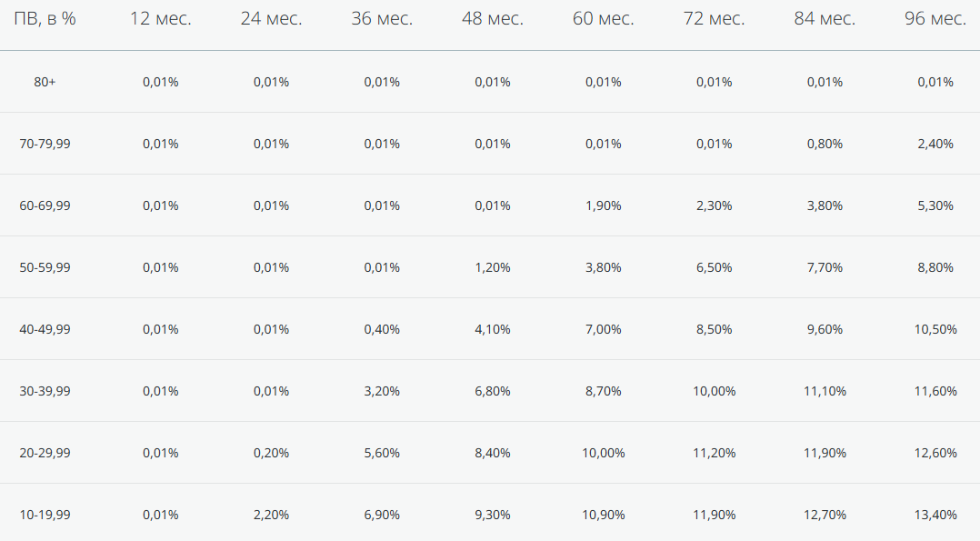Viewport: 980px width, 541px height.
Task: Click the 0,40% cell under 36 мес.
Action: pyautogui.click(x=382, y=330)
